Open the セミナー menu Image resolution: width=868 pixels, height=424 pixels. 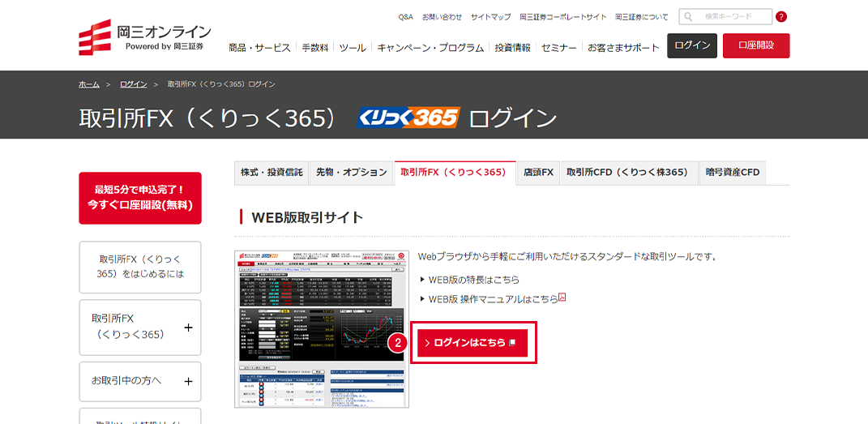click(559, 48)
